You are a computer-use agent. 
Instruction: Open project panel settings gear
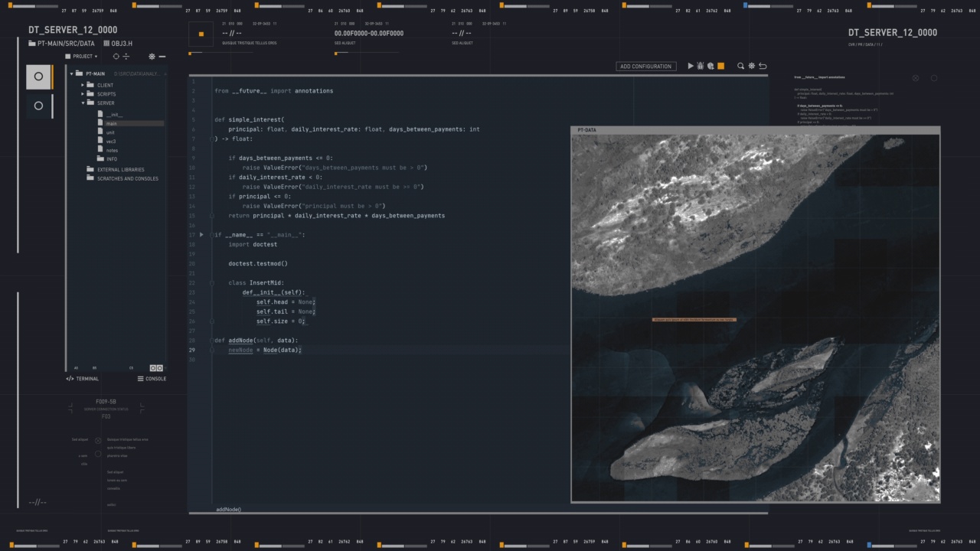(152, 57)
